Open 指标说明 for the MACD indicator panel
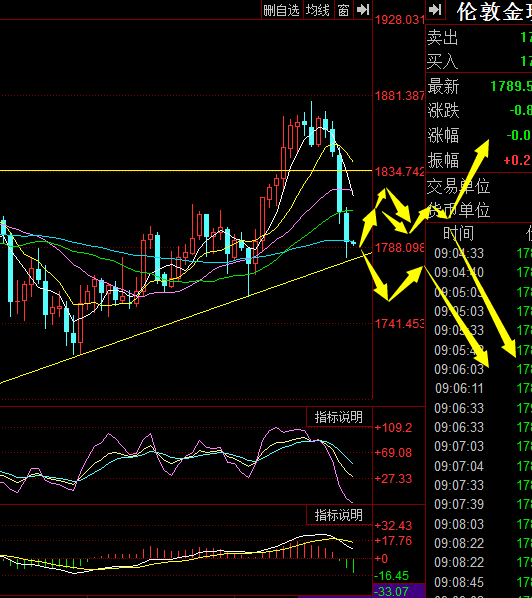Screen dimensions: 532x598 click(x=339, y=515)
